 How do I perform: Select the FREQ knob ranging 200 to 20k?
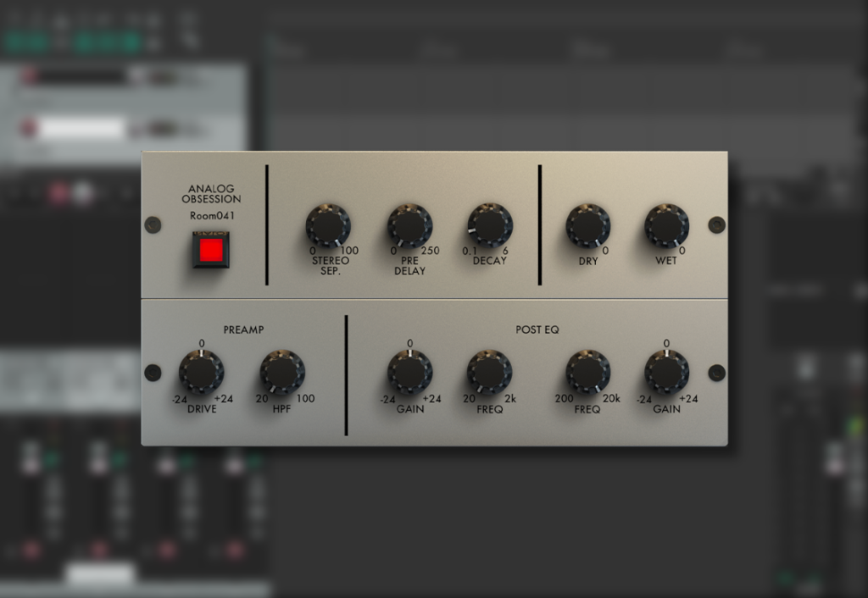coord(588,373)
